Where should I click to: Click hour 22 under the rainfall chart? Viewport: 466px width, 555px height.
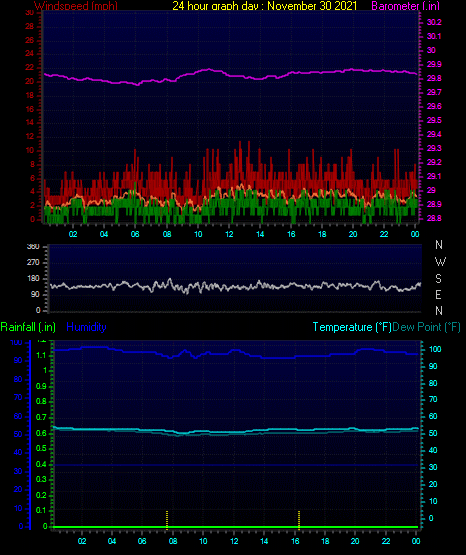[x=386, y=541]
